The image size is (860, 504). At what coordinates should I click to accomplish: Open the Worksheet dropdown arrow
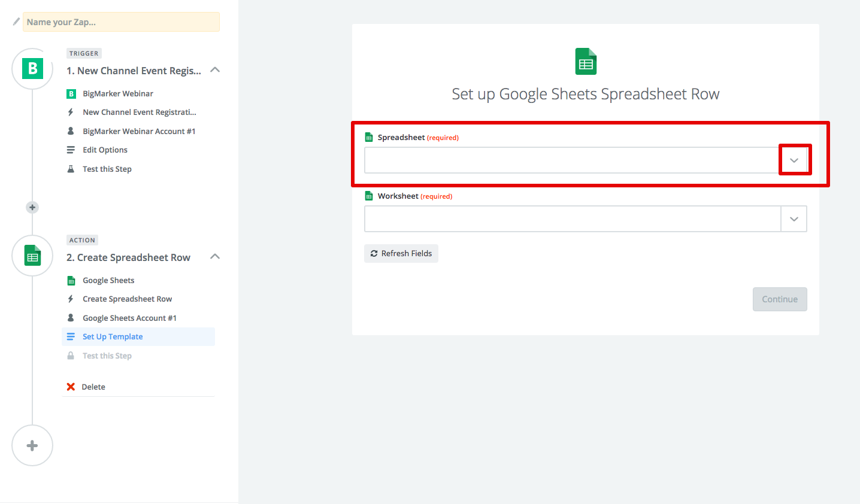(x=794, y=218)
